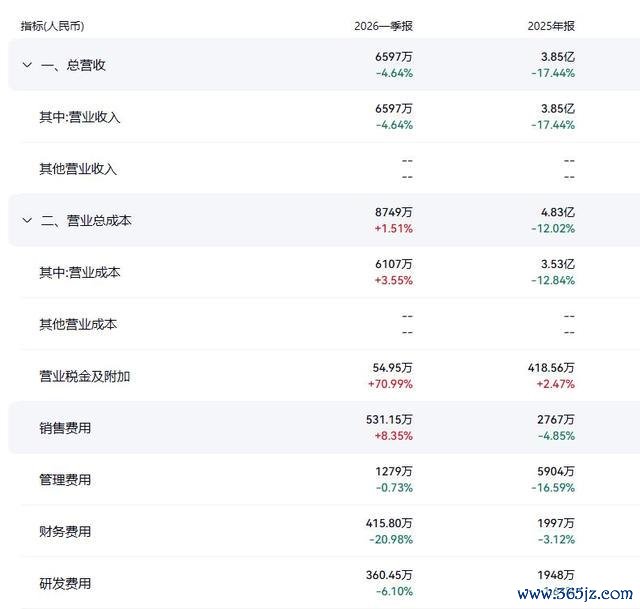
Task: Select the 2026一季报 column header
Action: (383, 26)
